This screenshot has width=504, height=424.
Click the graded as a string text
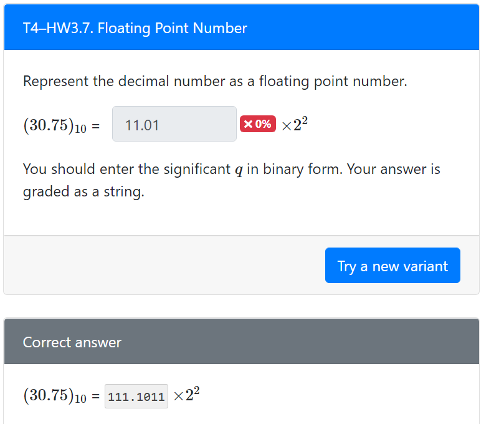[83, 191]
